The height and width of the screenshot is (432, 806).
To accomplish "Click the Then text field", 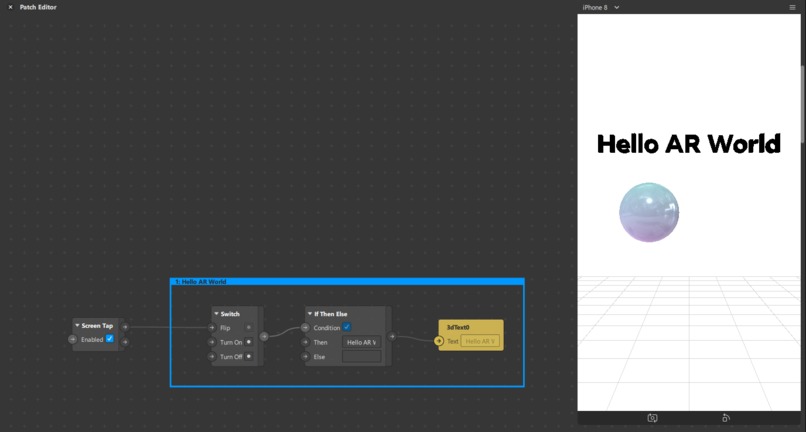I will (x=362, y=342).
